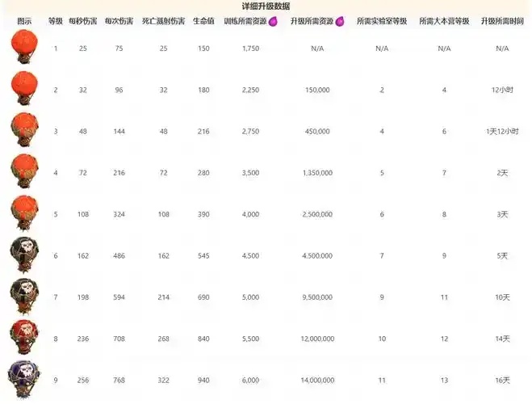Image resolution: width=532 pixels, height=404 pixels.
Task: Select damage per hit cell 324
Action: click(x=119, y=214)
